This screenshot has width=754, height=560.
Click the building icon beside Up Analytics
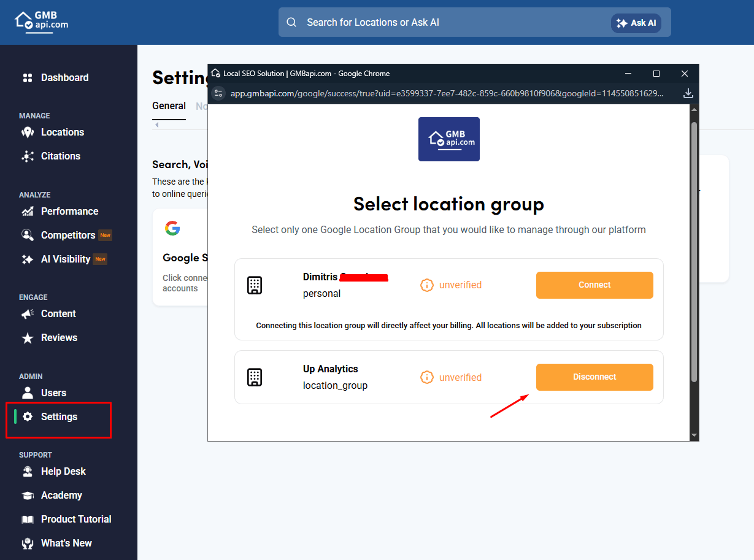[255, 378]
